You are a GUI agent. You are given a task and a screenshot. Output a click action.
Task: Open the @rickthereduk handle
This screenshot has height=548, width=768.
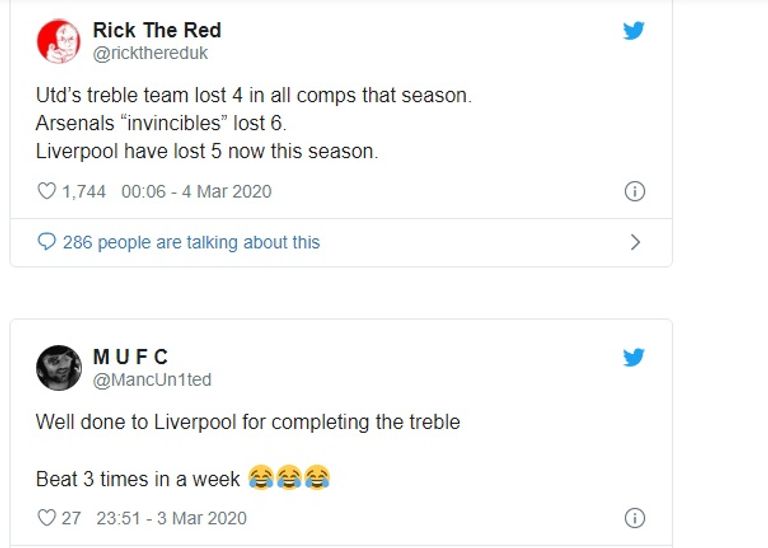pyautogui.click(x=150, y=53)
